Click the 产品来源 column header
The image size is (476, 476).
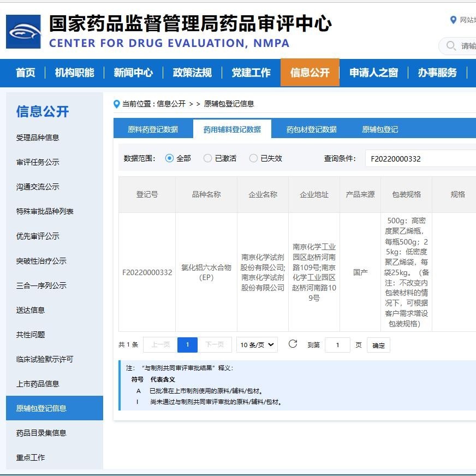(360, 194)
